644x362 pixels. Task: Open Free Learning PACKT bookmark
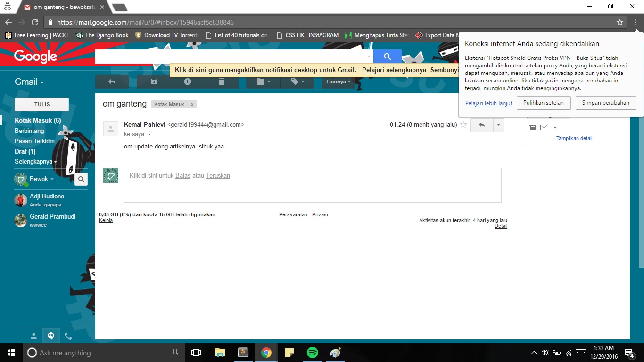tap(37, 35)
